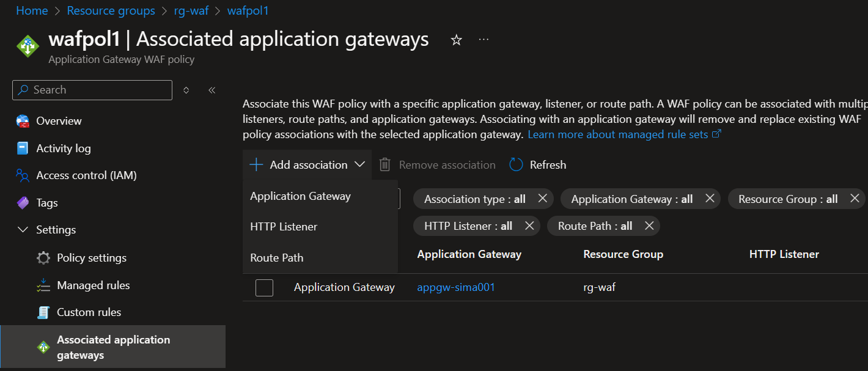This screenshot has height=371, width=868.
Task: Click the Access control (IAM) icon
Action: click(x=23, y=176)
